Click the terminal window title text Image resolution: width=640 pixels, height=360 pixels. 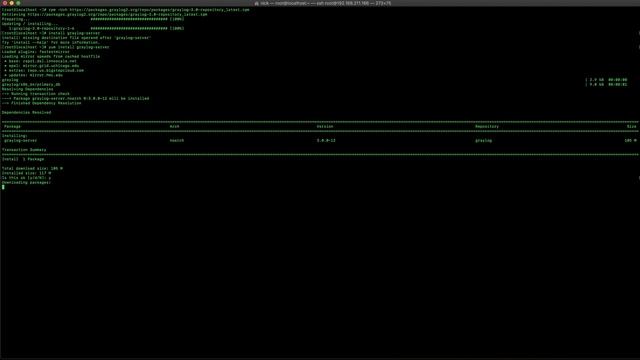pyautogui.click(x=326, y=3)
